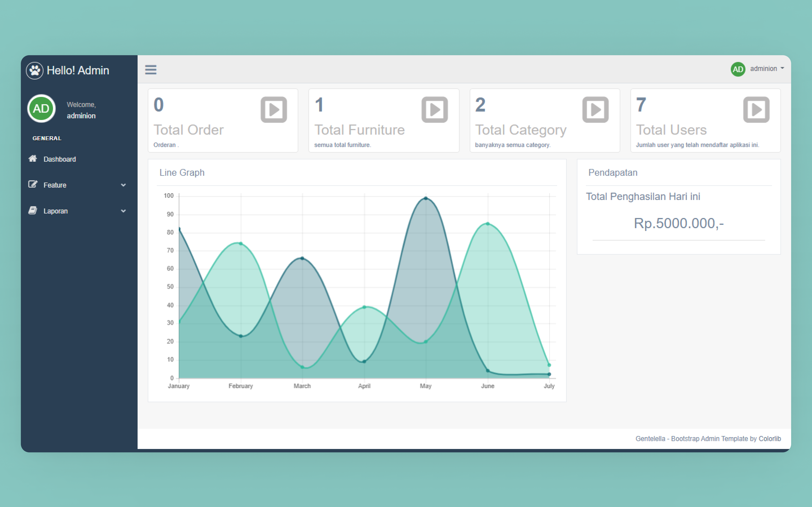The image size is (812, 507).
Task: Open the Dashboard menu item
Action: pyautogui.click(x=60, y=159)
